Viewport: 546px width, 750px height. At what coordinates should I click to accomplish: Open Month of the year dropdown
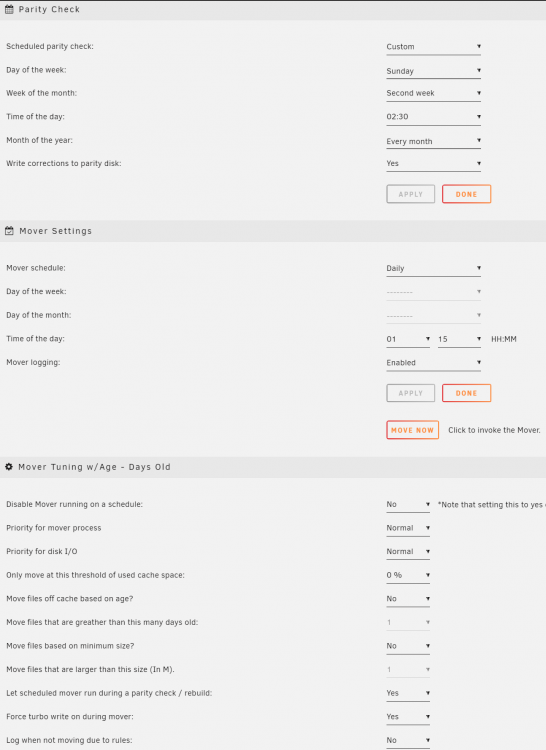[434, 141]
